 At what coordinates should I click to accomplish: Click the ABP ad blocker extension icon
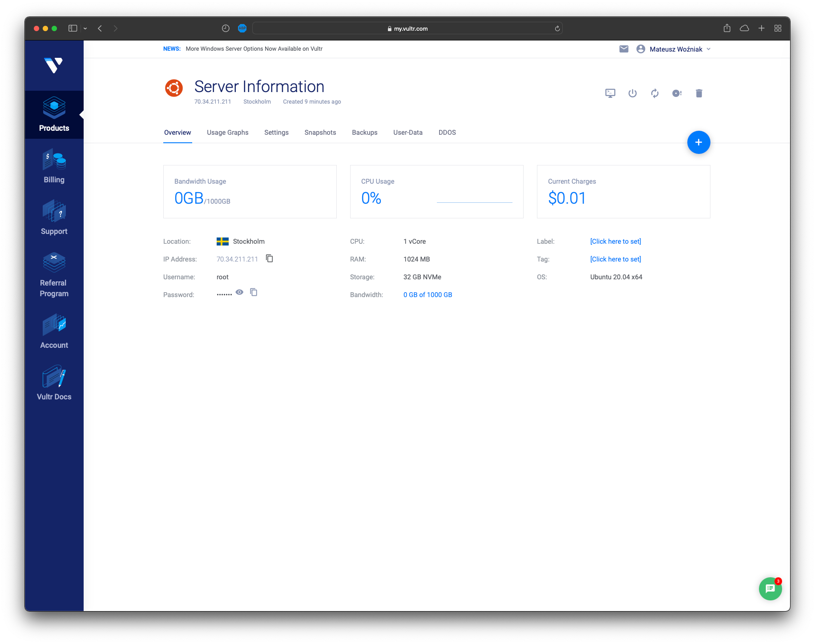tap(242, 28)
